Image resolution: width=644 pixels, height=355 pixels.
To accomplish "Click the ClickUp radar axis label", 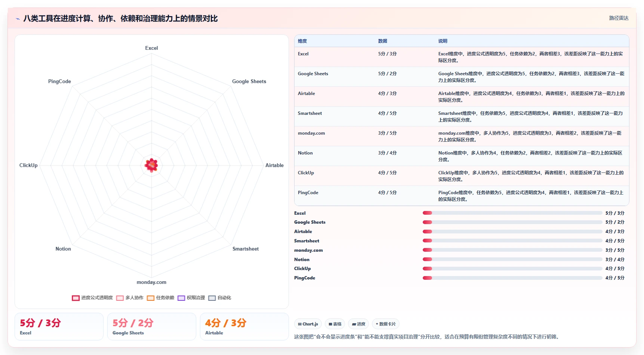I will [28, 165].
